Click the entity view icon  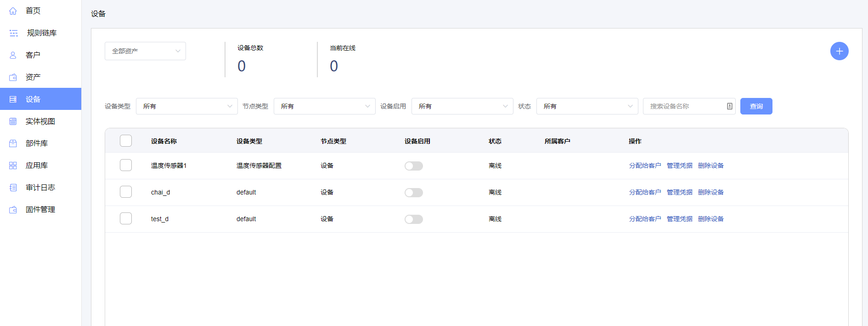(13, 121)
